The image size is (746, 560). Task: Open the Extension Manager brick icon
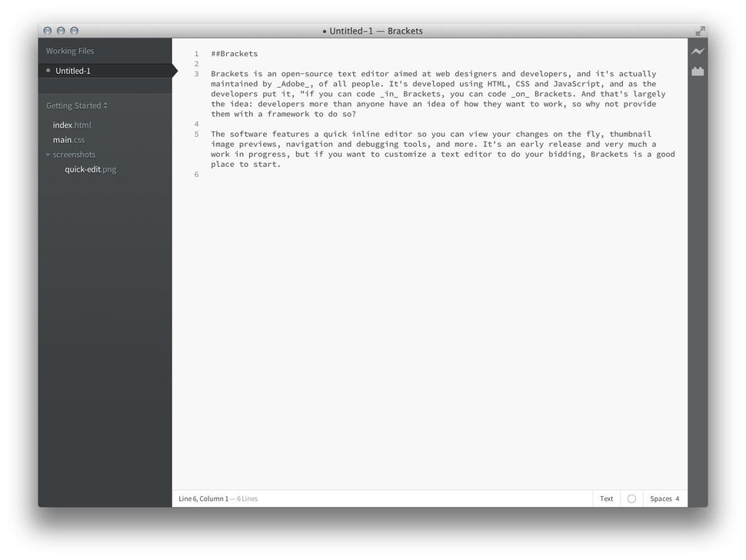coord(697,71)
